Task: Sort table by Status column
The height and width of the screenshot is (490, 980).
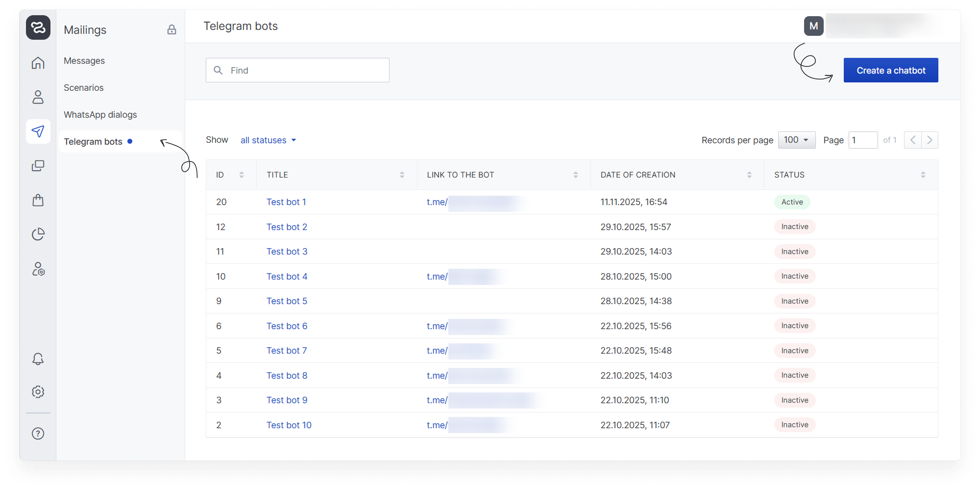Action: [923, 175]
